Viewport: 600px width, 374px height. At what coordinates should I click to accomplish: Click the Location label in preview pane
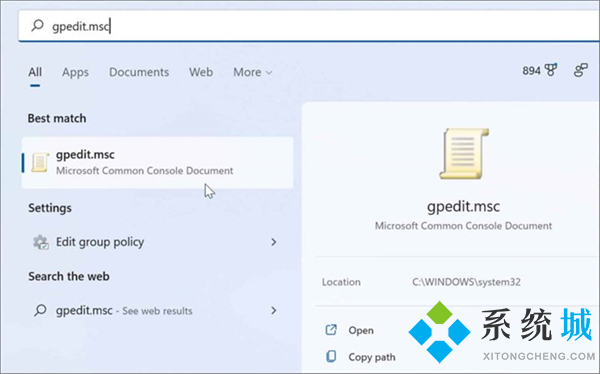pos(341,282)
